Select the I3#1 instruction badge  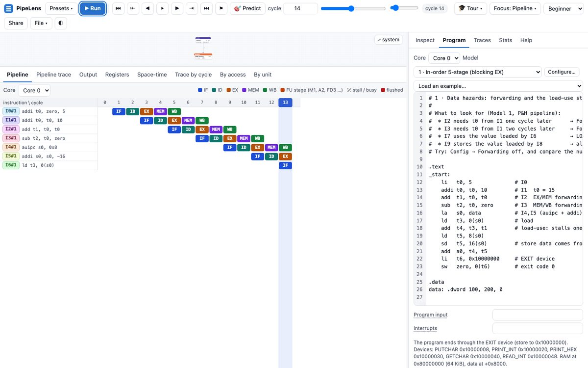(11, 138)
